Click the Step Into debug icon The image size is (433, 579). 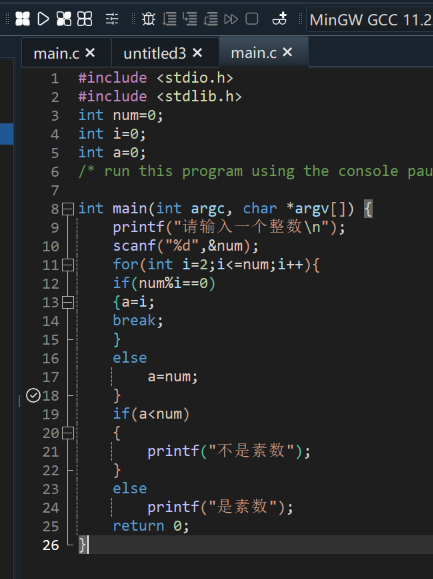tap(190, 19)
